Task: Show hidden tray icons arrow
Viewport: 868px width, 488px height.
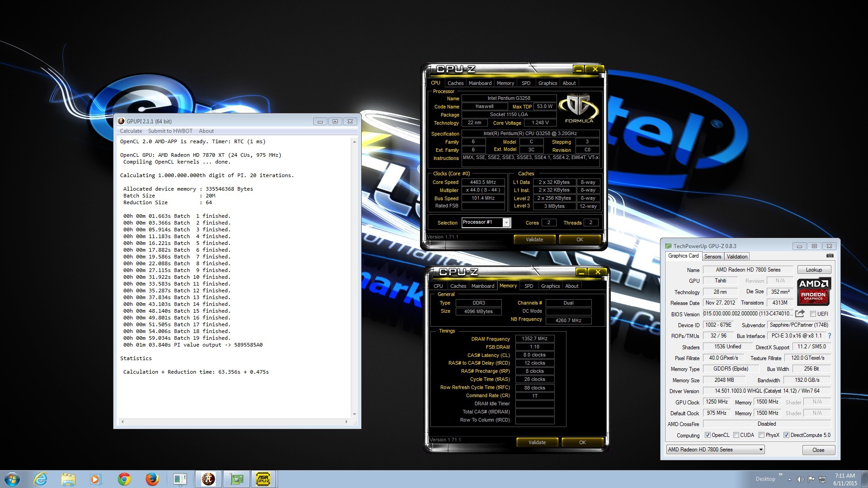Action: coord(789,479)
